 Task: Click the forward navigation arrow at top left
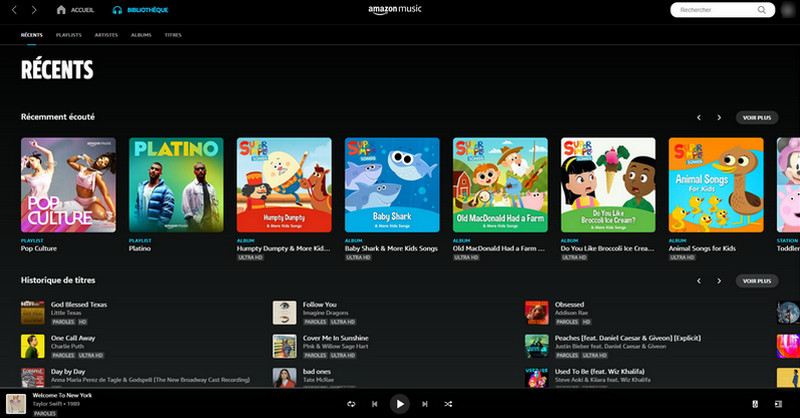[34, 10]
